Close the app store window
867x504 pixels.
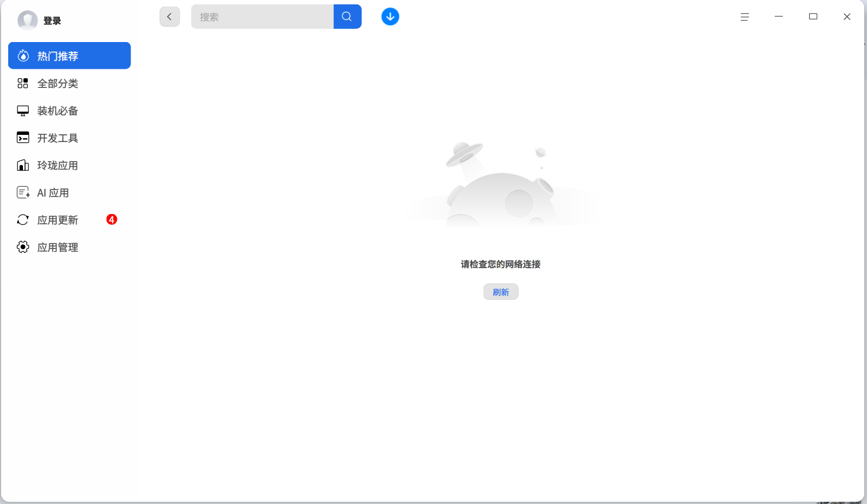[x=847, y=17]
